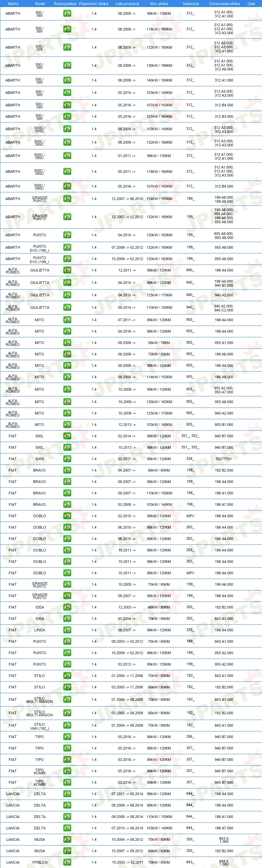This screenshot has width=262, height=868.
Task: Click fuel icon in Abarth Punto 04.2010 row
Action: [x=67, y=235]
